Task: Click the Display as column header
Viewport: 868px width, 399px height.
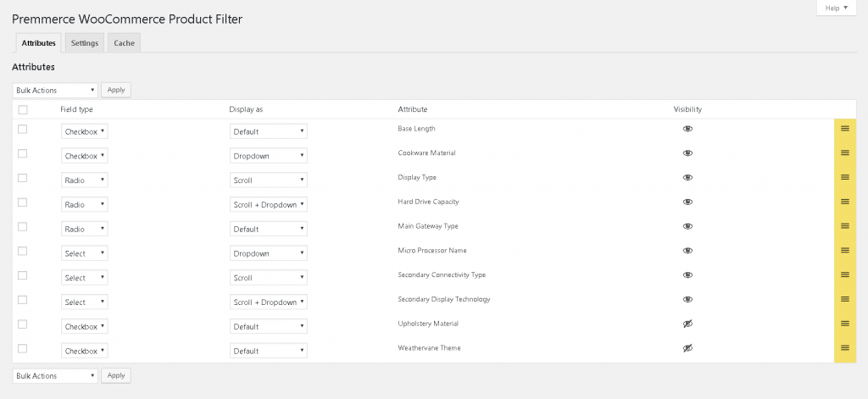Action: (246, 109)
